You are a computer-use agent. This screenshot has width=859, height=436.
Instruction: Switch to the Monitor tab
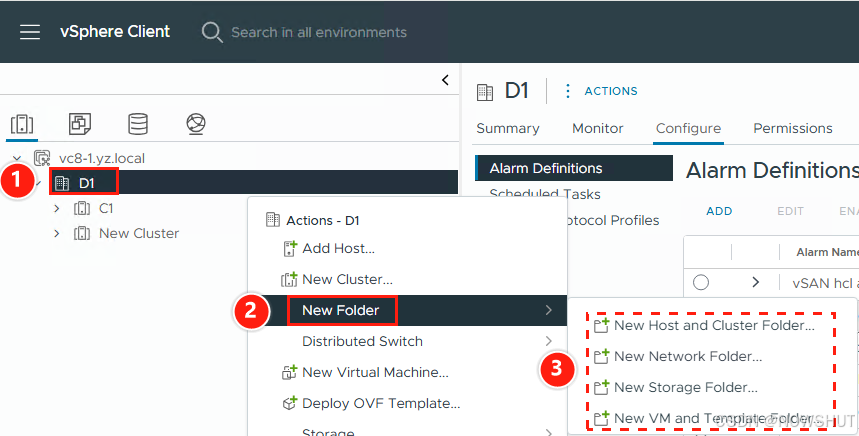click(x=597, y=128)
